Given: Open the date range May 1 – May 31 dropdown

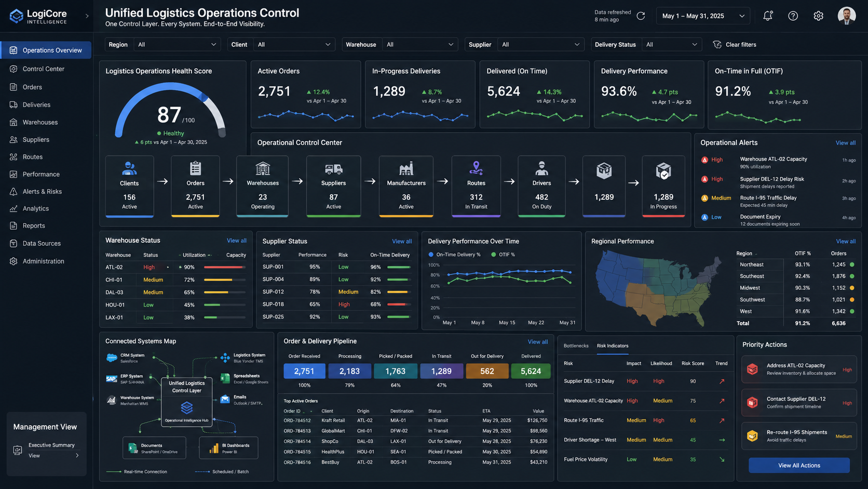Looking at the screenshot, I should [703, 16].
